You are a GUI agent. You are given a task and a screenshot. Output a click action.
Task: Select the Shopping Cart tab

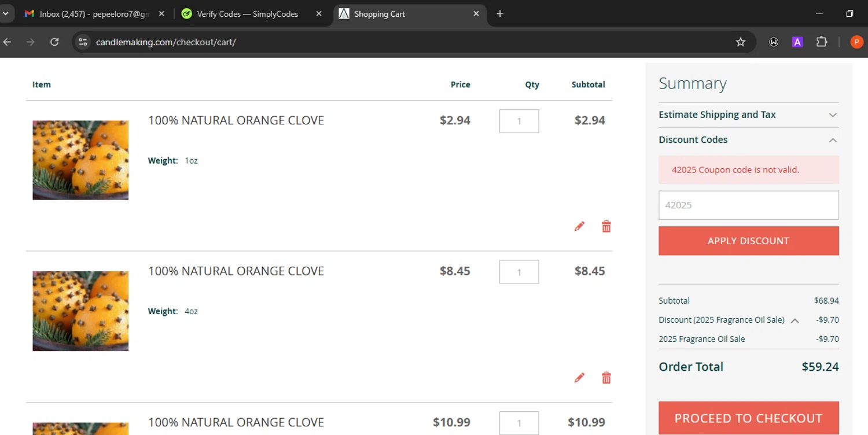[410, 14]
